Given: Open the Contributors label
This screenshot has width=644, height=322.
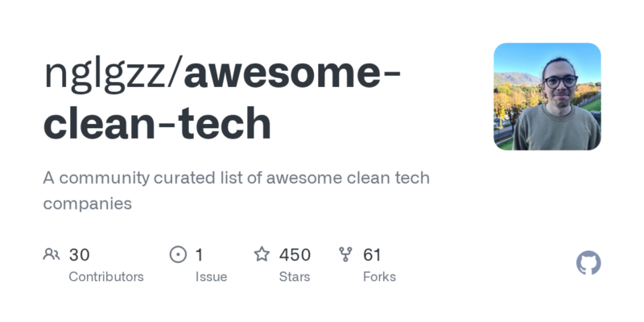Looking at the screenshot, I should coord(106,277).
